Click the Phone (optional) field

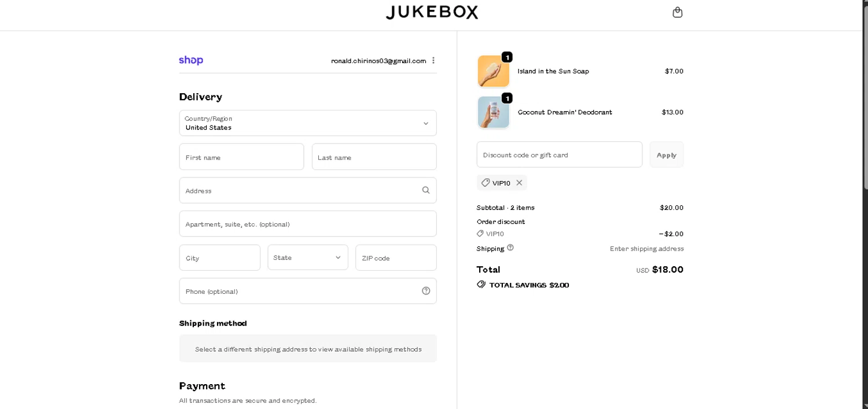[x=308, y=291]
